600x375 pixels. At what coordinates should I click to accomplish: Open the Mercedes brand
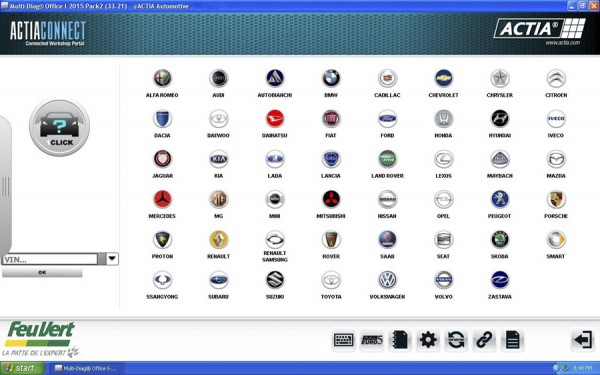click(x=162, y=199)
